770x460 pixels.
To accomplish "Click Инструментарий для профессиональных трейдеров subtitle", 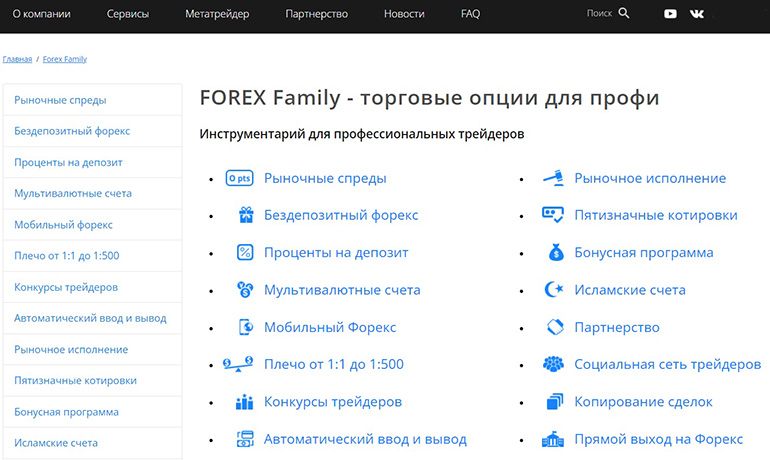I will point(362,134).
